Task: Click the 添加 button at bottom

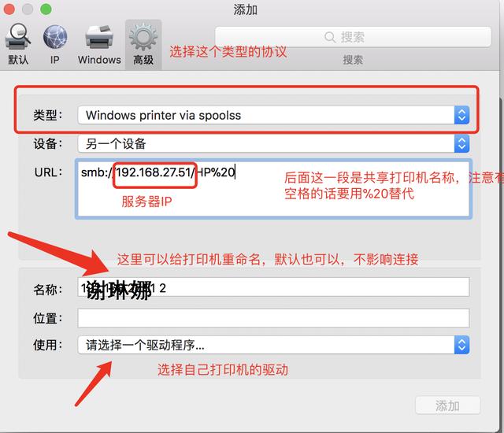Action: pyautogui.click(x=448, y=405)
